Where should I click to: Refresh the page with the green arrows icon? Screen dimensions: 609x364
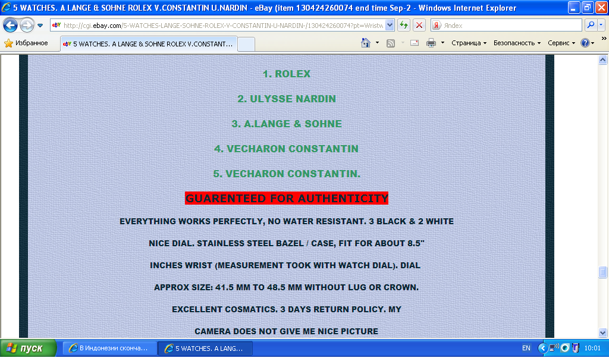(404, 26)
